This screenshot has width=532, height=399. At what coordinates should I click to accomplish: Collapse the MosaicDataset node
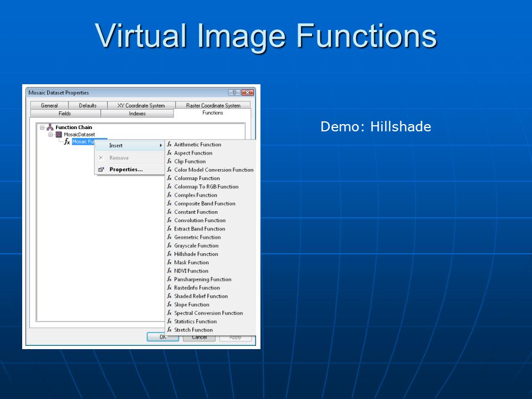click(x=50, y=135)
